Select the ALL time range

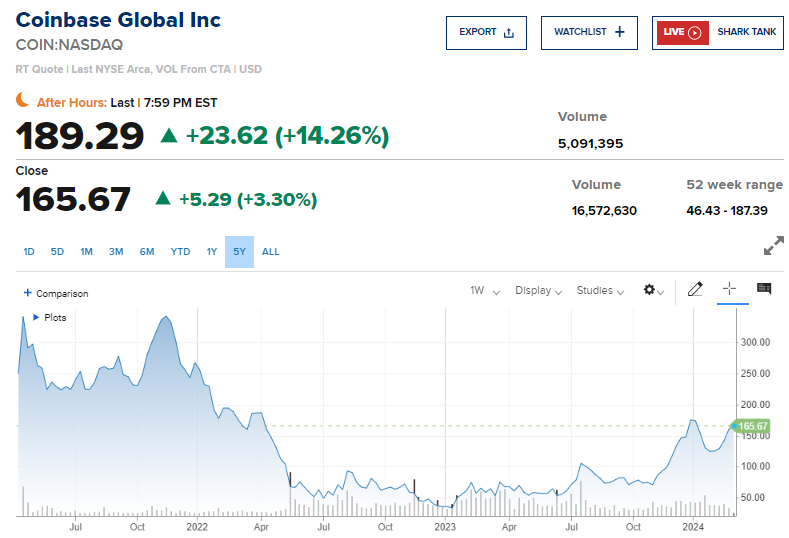(270, 252)
